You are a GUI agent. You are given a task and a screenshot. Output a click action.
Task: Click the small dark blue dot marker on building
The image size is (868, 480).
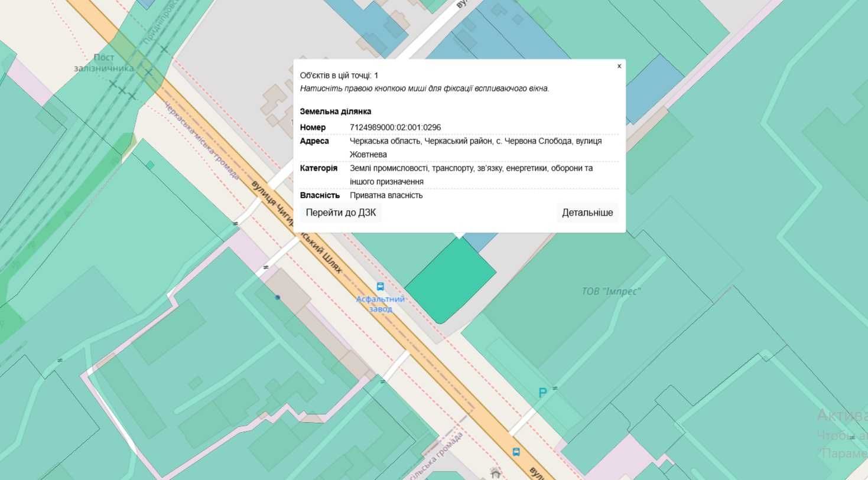pyautogui.click(x=278, y=298)
